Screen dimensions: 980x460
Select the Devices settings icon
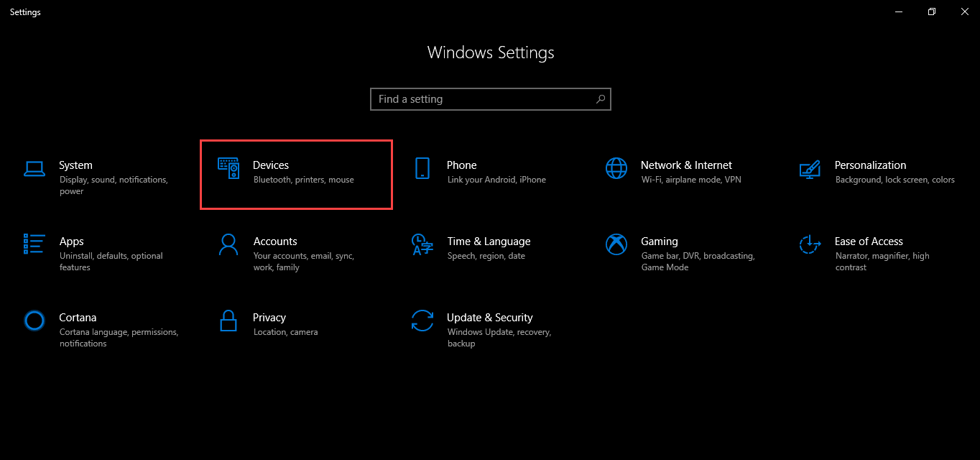tap(228, 169)
